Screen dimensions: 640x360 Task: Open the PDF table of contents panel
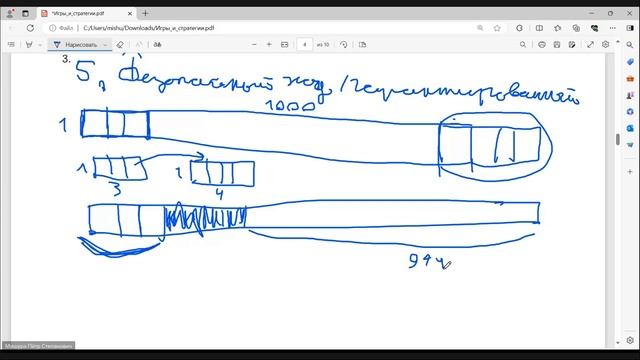click(11, 44)
